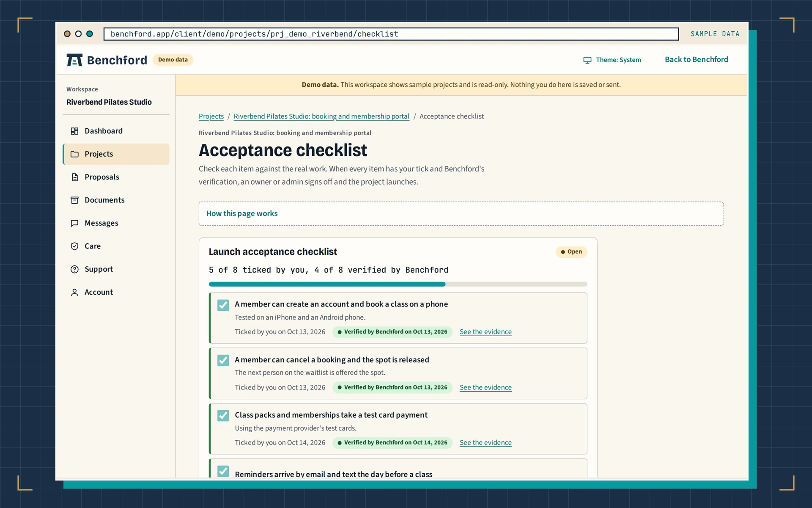
Task: Untick the 'cancel a booking' item checkbox
Action: pyautogui.click(x=223, y=360)
